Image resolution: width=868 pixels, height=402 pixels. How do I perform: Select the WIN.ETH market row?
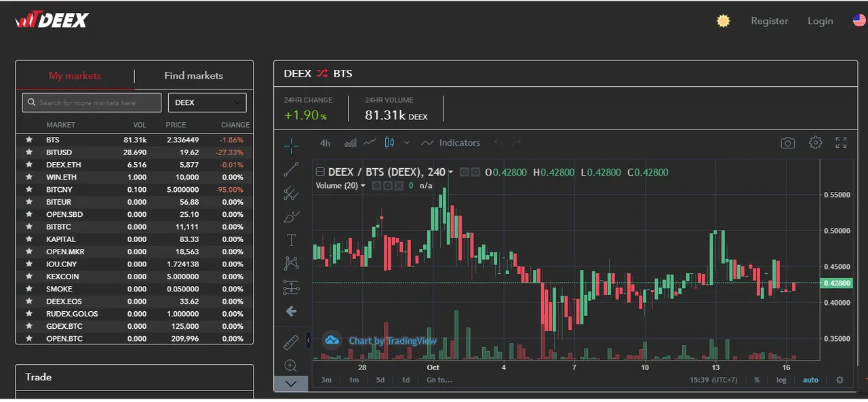point(134,177)
